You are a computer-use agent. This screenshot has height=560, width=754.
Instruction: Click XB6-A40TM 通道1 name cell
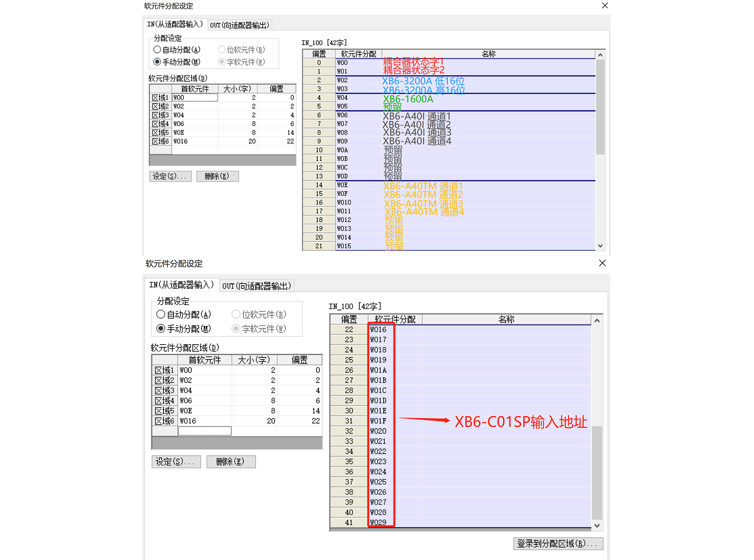pyautogui.click(x=489, y=185)
